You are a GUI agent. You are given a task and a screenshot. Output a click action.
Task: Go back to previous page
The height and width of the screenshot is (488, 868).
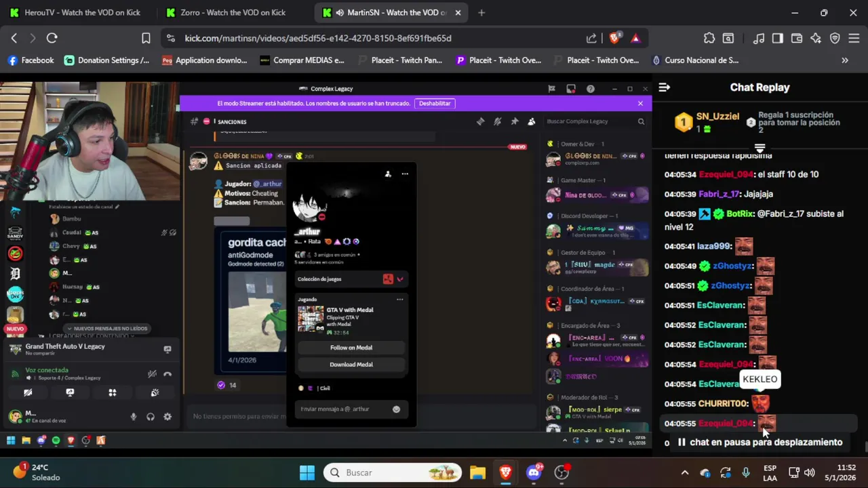click(x=14, y=39)
